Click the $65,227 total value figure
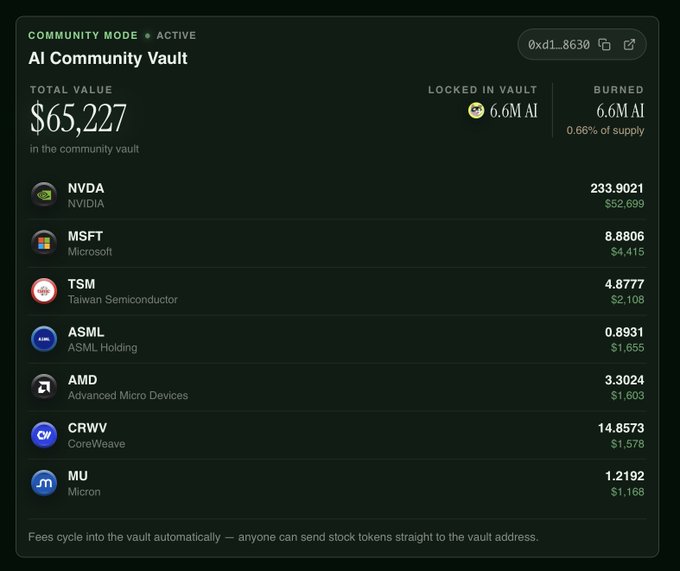The image size is (680, 571). tap(78, 118)
